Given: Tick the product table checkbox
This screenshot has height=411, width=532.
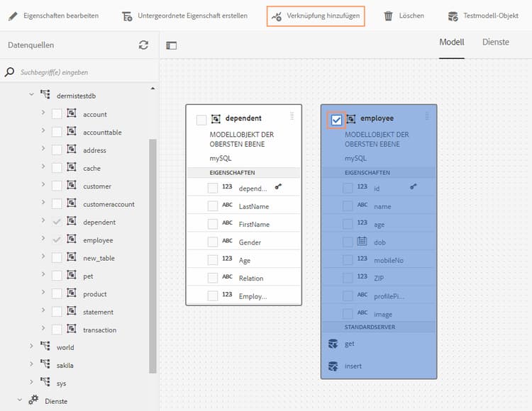Looking at the screenshot, I should 57,293.
